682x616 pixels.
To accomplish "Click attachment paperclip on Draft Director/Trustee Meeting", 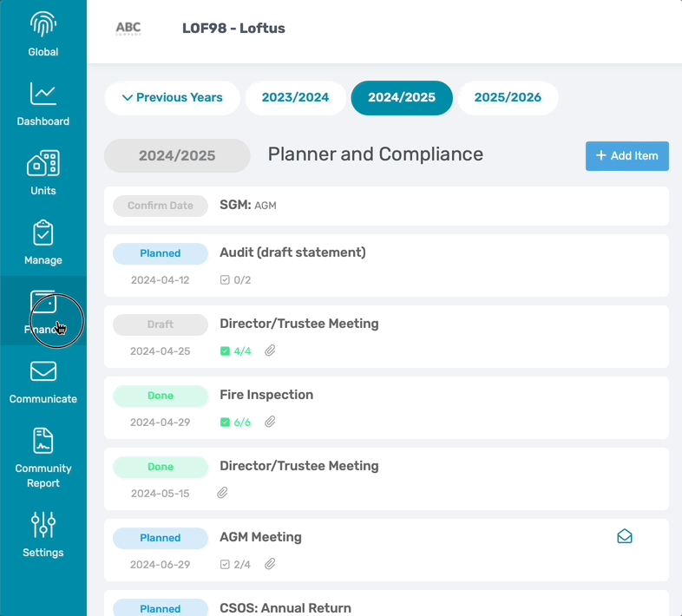I will tap(270, 351).
